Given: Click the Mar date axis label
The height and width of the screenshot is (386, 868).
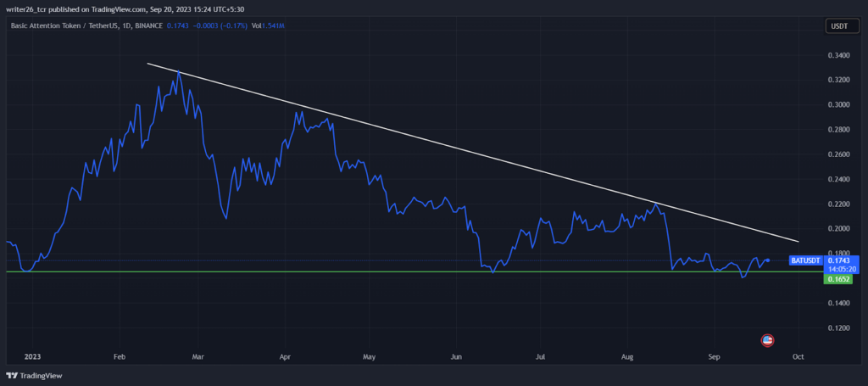Looking at the screenshot, I should pos(198,357).
